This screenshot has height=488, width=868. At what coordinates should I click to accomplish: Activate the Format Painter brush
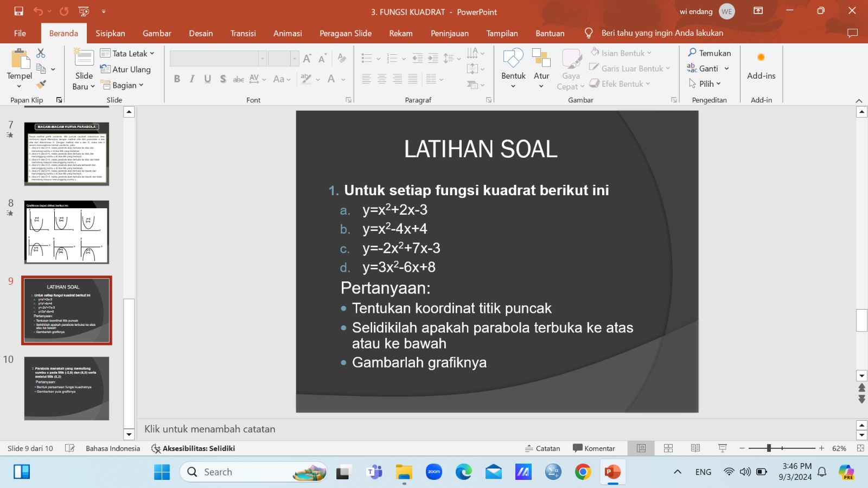pyautogui.click(x=41, y=84)
